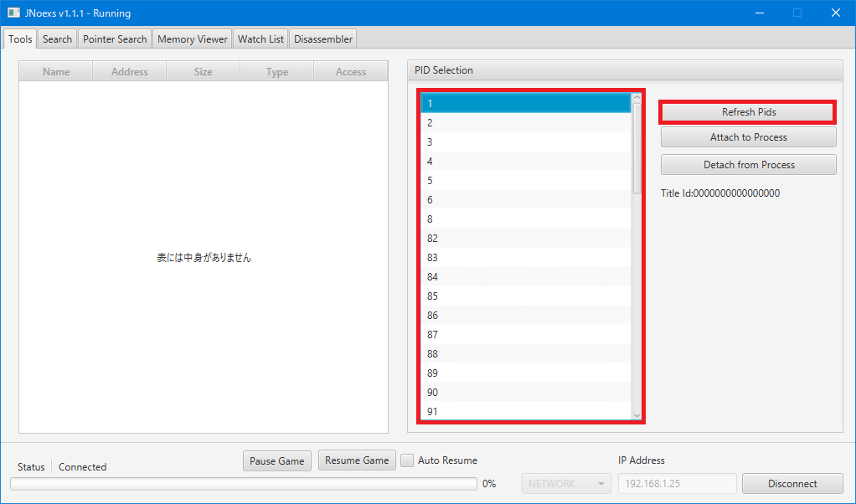Viewport: 856px width, 504px height.
Task: Go to the Watch List tab
Action: (261, 39)
